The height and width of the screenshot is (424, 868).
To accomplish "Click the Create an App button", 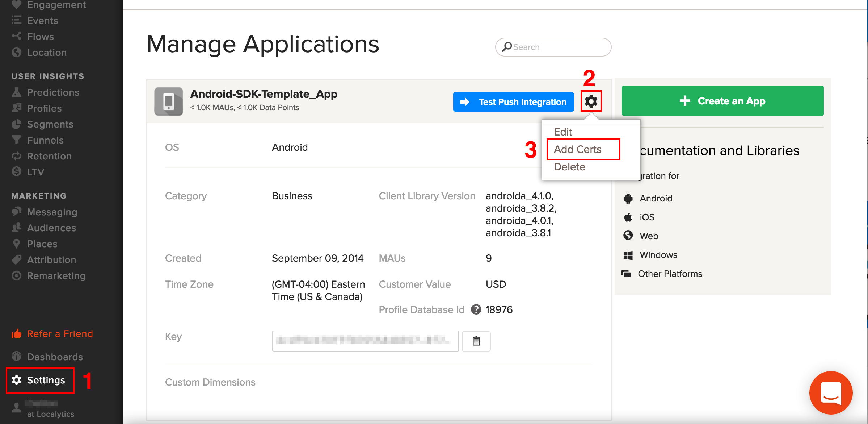I will 722,101.
